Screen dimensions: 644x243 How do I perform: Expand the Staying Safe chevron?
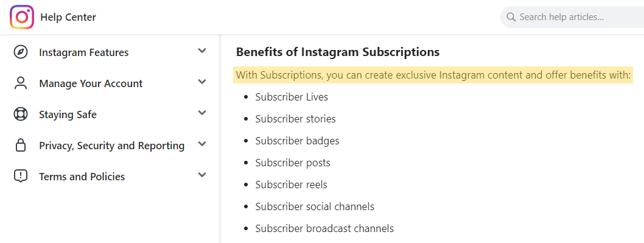tap(201, 113)
